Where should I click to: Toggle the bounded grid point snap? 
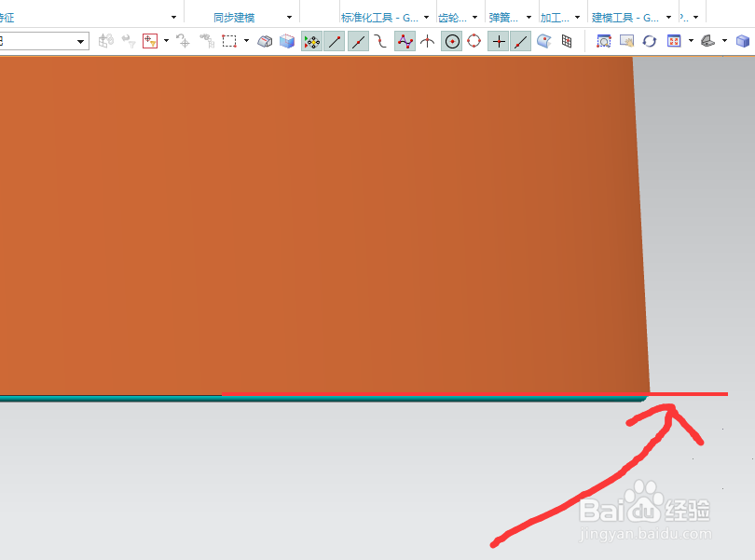click(567, 41)
